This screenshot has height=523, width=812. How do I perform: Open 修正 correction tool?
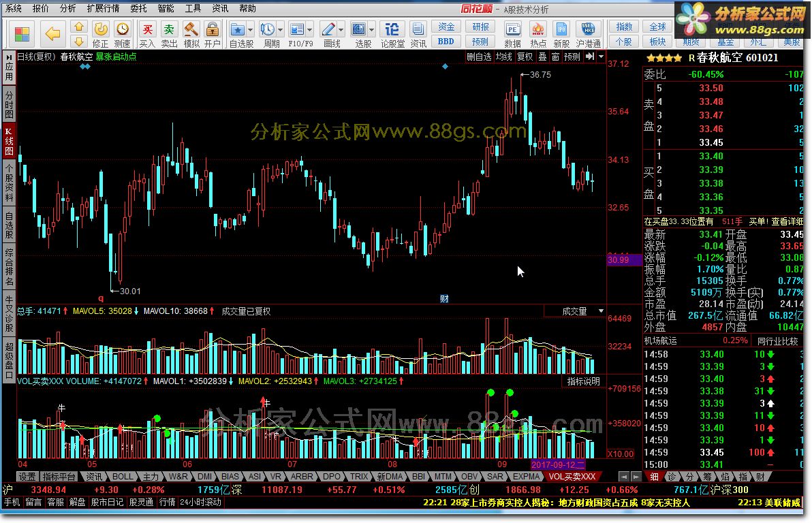pyautogui.click(x=100, y=34)
